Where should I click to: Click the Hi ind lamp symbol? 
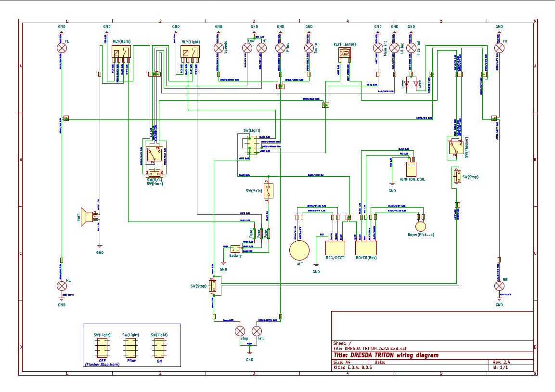pos(394,48)
